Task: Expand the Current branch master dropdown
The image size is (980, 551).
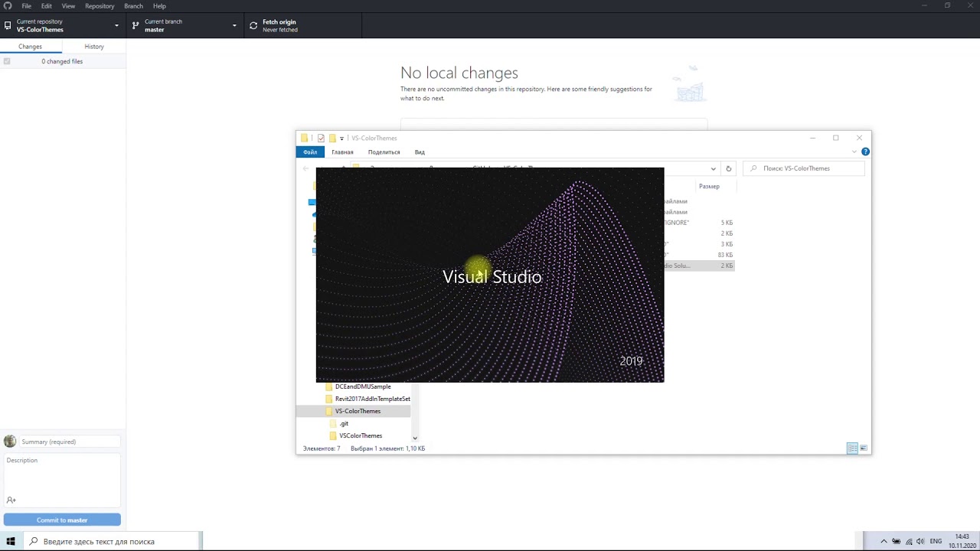Action: (x=185, y=25)
